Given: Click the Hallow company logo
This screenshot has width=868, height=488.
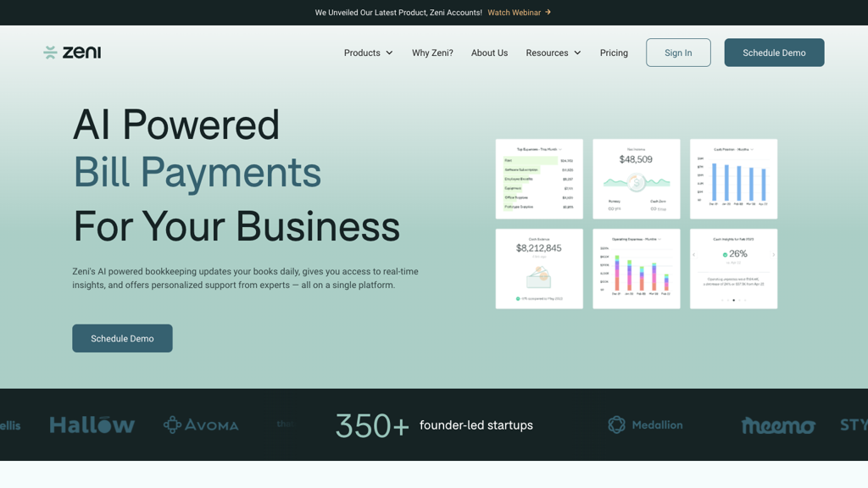Looking at the screenshot, I should [92, 425].
